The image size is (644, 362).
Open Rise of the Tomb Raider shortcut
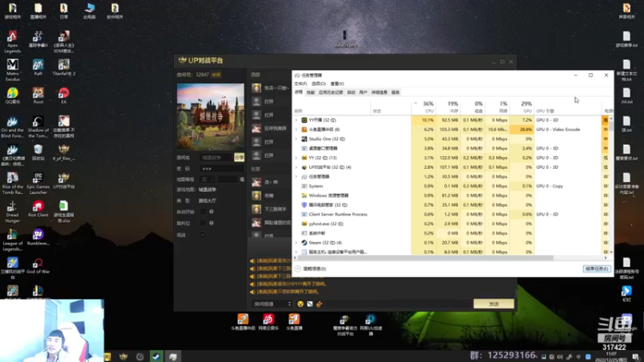(12, 183)
